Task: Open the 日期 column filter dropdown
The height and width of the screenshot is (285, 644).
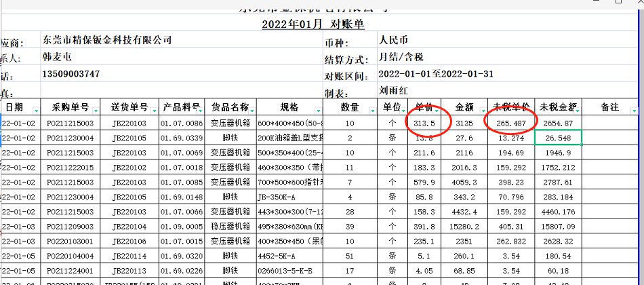Action: point(36,110)
